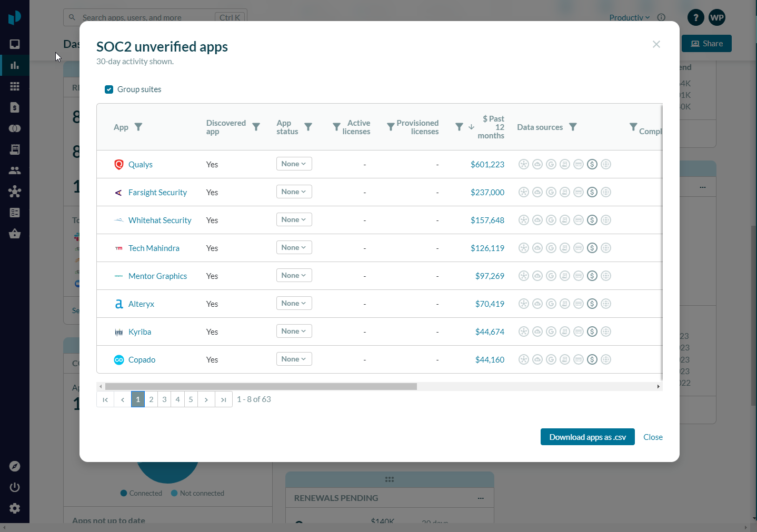Open App status dropdown for Kyriba
The width and height of the screenshot is (757, 532).
click(x=294, y=331)
